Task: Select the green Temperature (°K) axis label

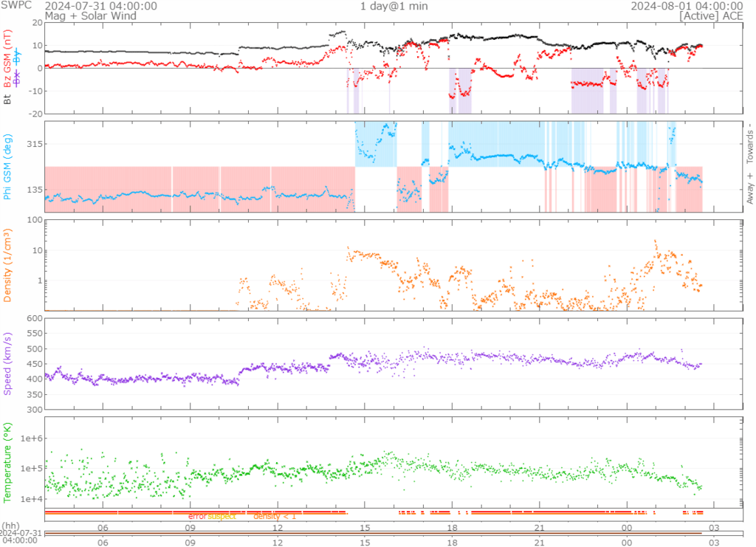Action: 8,461
